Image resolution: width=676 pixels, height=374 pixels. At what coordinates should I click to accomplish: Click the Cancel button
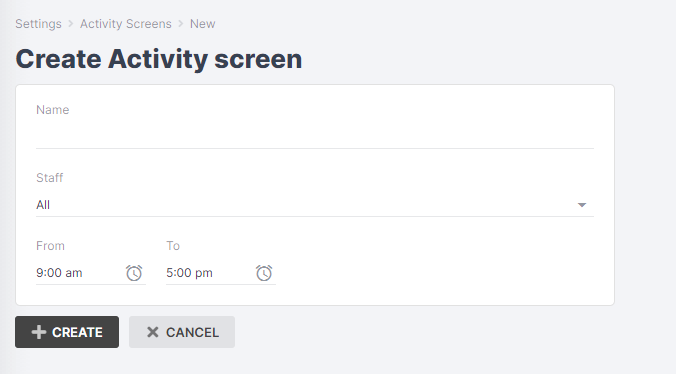(182, 332)
